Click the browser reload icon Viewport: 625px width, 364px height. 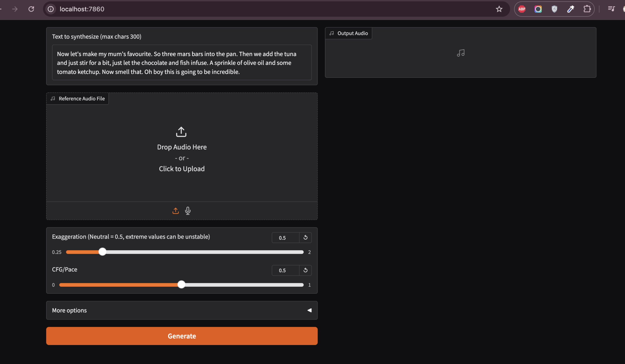coord(31,9)
